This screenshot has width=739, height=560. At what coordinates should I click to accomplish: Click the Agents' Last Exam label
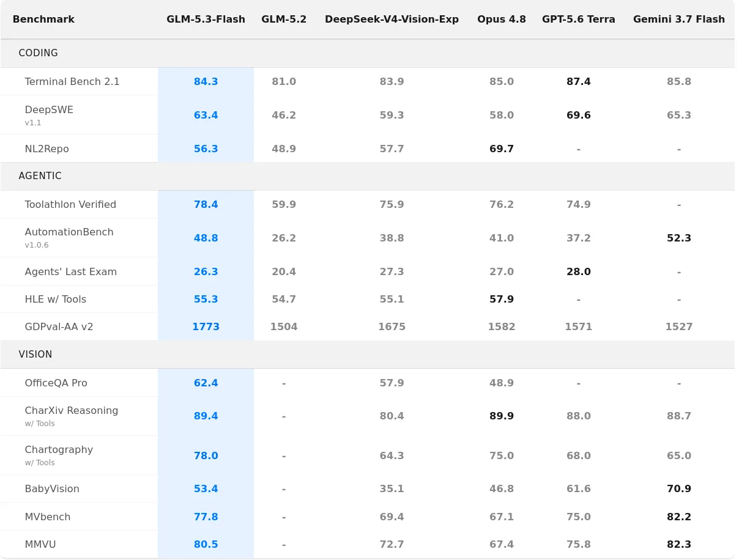pos(70,272)
